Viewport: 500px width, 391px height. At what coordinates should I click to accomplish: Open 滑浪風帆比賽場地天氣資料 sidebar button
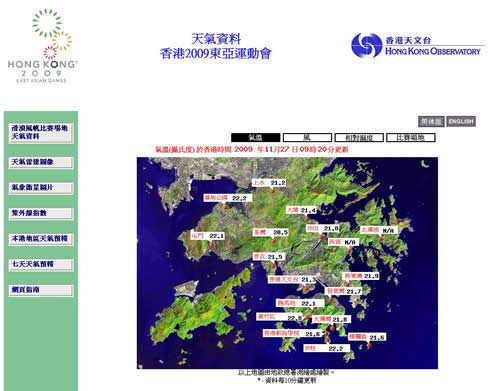click(41, 133)
